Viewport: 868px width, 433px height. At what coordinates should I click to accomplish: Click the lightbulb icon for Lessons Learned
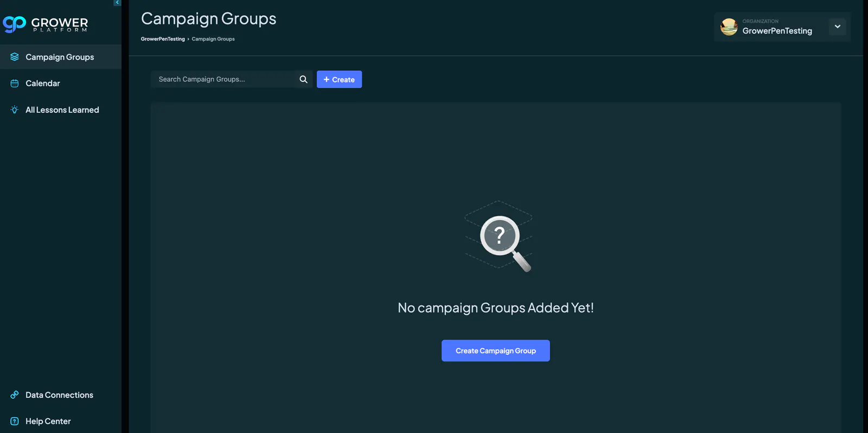click(15, 110)
